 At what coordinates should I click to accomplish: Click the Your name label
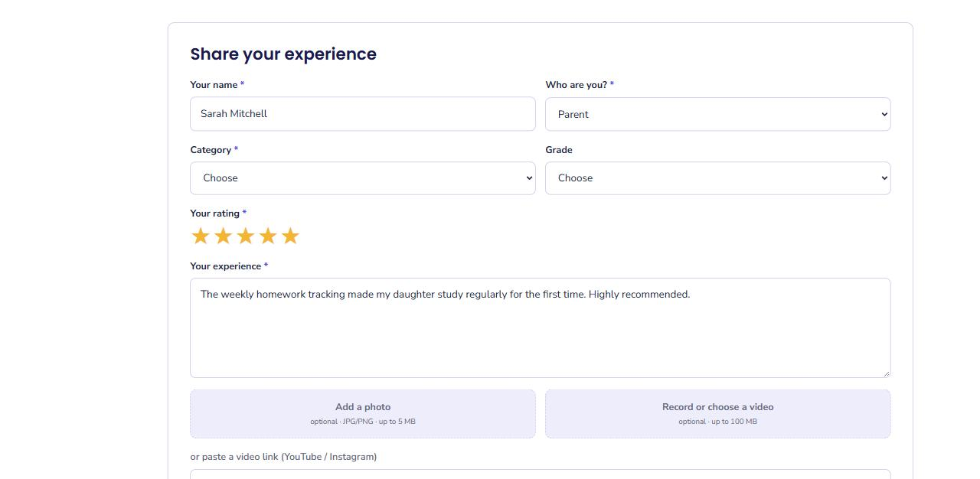pyautogui.click(x=217, y=85)
